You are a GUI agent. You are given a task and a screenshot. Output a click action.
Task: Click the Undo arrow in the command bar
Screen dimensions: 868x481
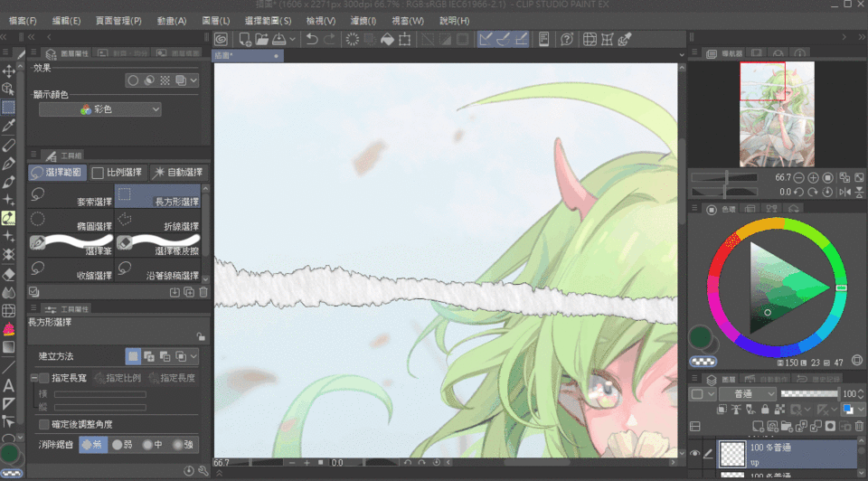(312, 39)
